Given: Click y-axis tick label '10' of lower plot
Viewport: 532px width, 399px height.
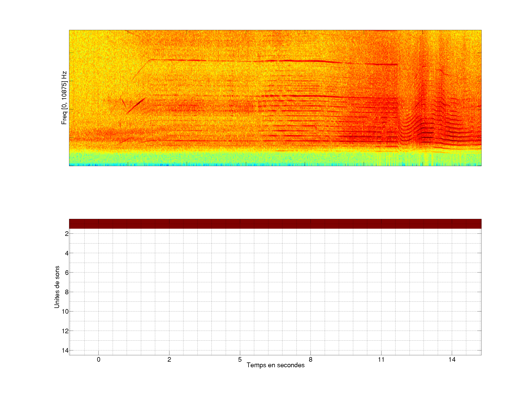Looking at the screenshot, I should pos(65,312).
